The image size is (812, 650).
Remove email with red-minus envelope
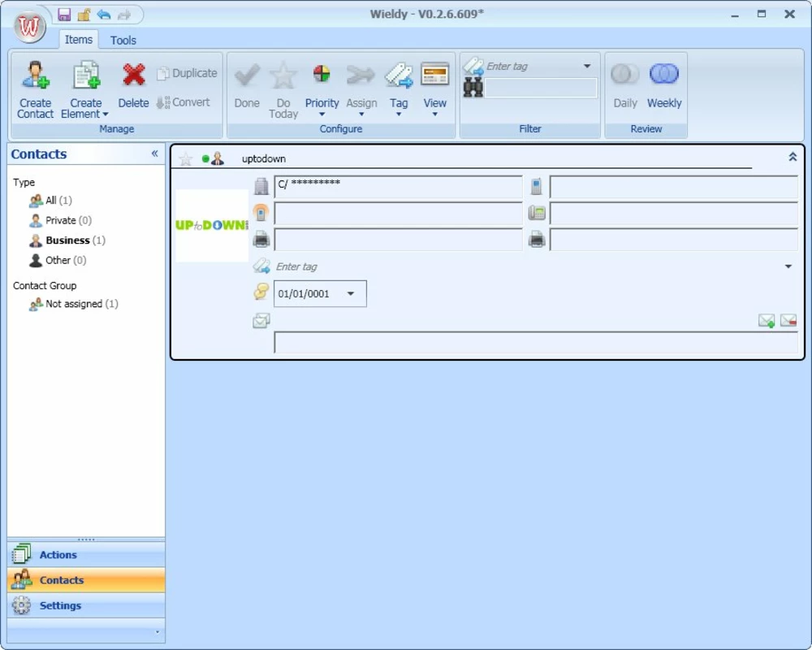(x=788, y=321)
